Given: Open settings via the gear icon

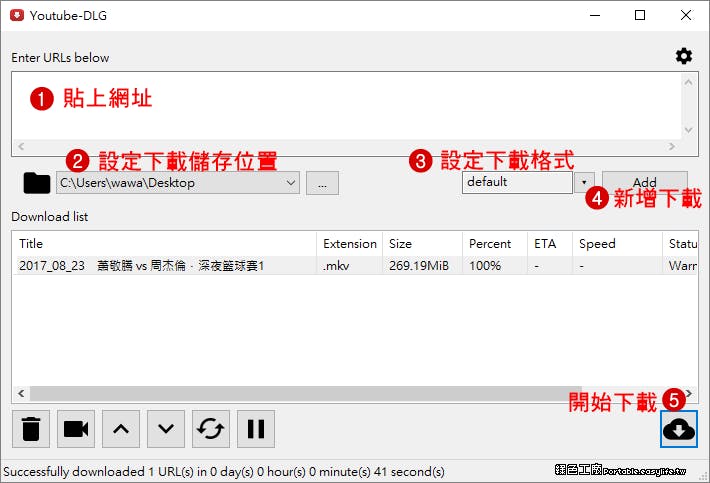Looking at the screenshot, I should coord(684,56).
